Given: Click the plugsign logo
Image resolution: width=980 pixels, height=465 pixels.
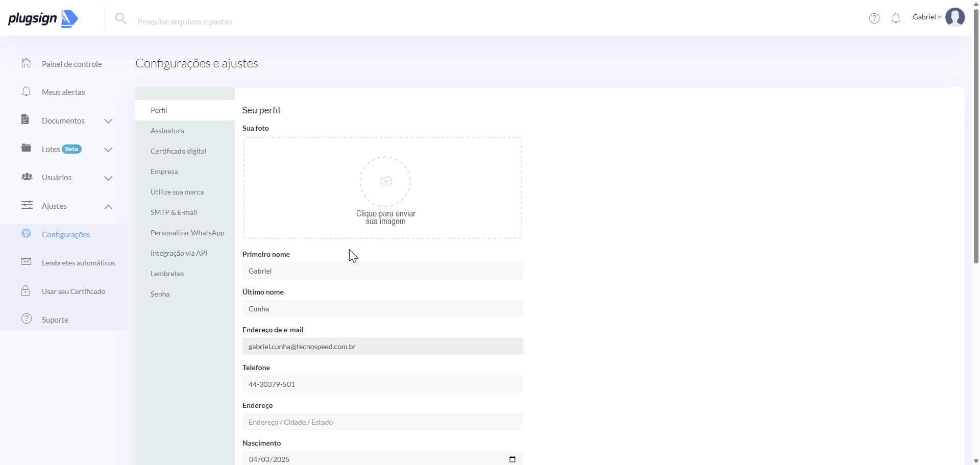Looking at the screenshot, I should 43,19.
